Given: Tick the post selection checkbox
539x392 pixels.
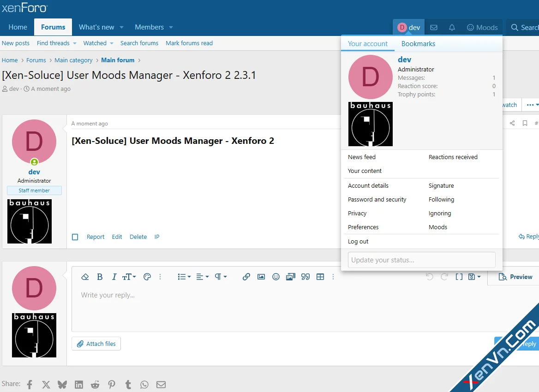Looking at the screenshot, I should click(x=75, y=237).
